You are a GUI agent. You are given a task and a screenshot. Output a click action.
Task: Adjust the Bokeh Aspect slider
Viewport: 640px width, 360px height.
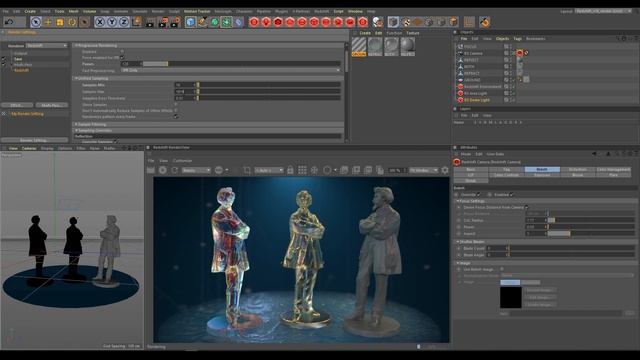(x=591, y=233)
